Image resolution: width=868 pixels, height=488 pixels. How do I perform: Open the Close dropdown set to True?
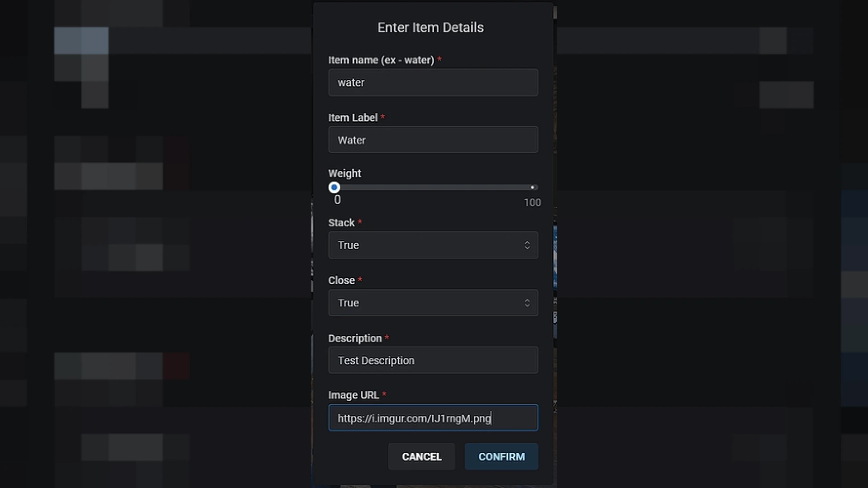tap(433, 303)
